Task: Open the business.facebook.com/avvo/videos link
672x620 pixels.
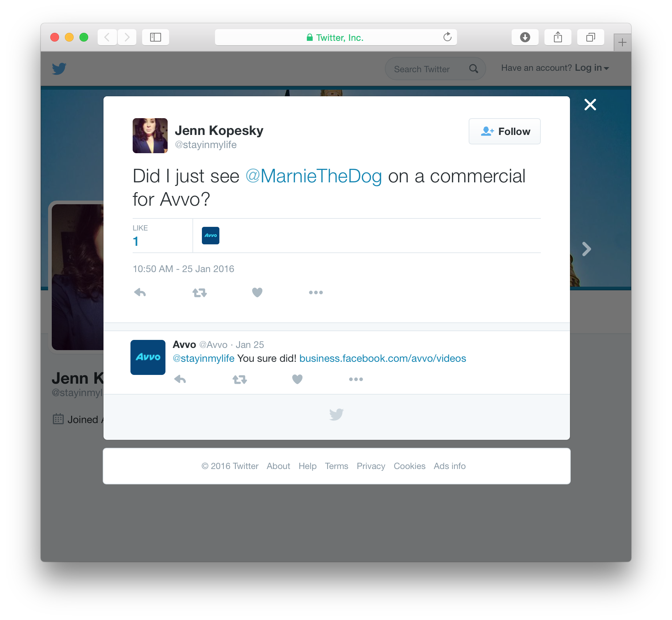Action: click(x=383, y=359)
